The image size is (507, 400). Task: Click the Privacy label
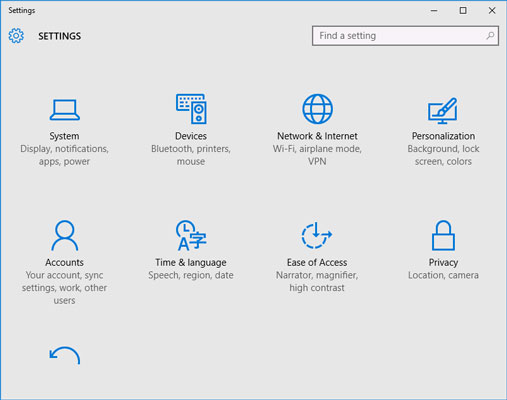pos(443,263)
